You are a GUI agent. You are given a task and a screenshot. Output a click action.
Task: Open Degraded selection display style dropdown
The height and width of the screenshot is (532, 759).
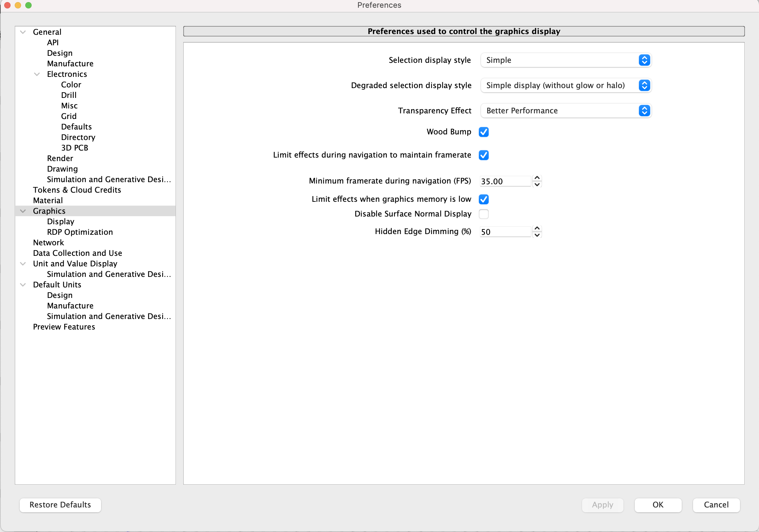pos(565,85)
